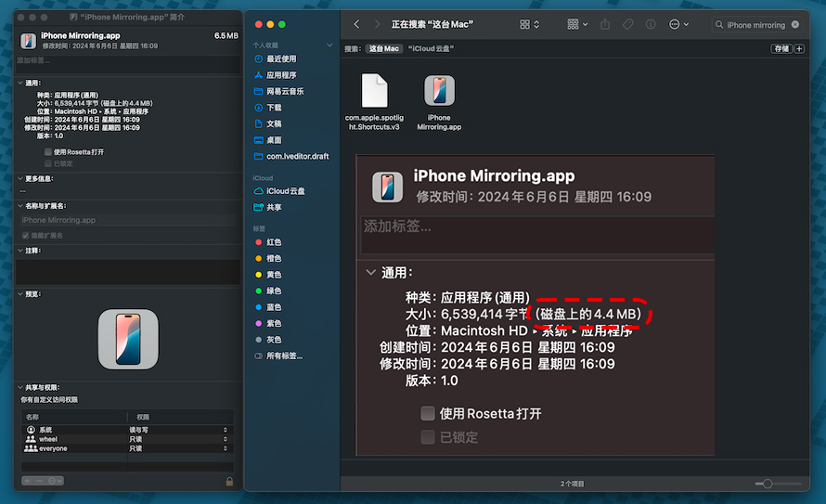The width and height of the screenshot is (826, 504).
Task: Select the 黄色 tag in sidebar
Action: tap(274, 275)
